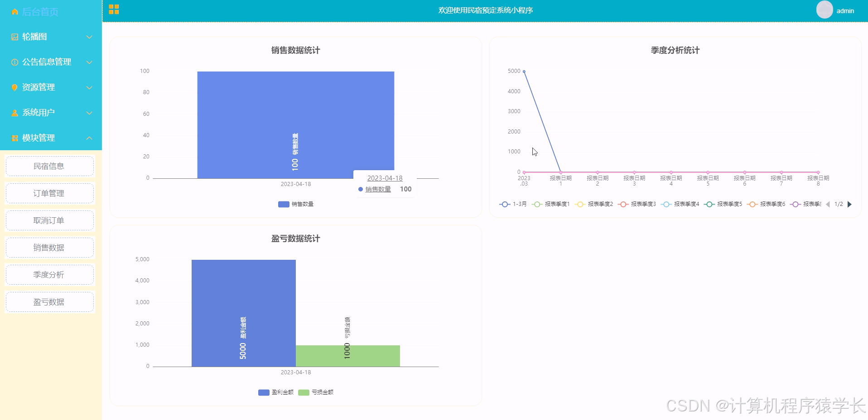Click 2023-04-18 axis label under profit-loss chart
Viewport: 868px width, 420px height.
(x=295, y=372)
